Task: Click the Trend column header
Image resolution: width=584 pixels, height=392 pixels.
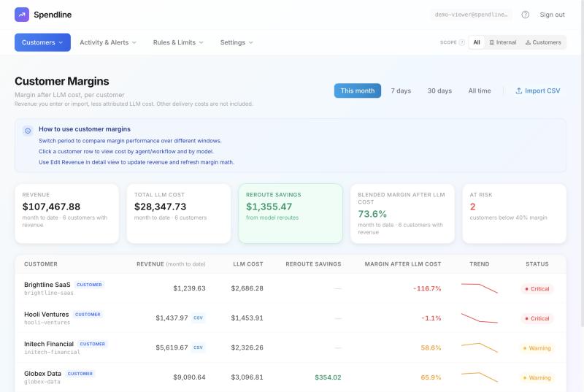Action: pyautogui.click(x=480, y=264)
